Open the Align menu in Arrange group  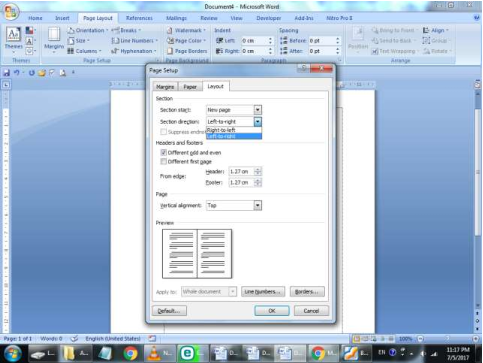pos(436,30)
